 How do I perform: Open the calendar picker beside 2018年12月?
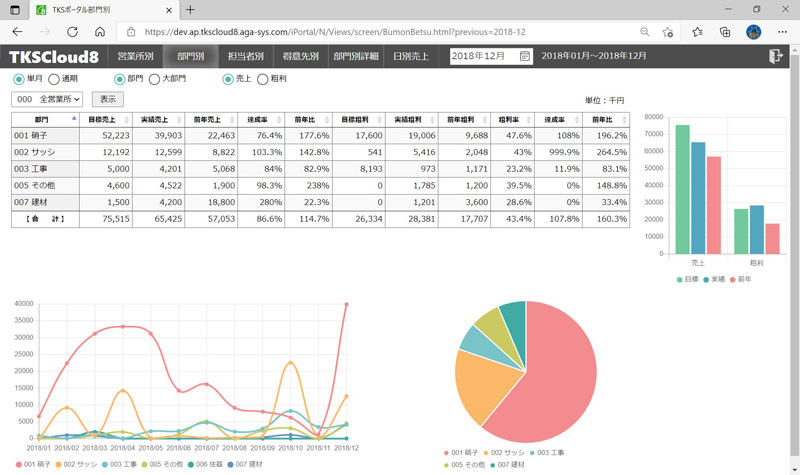(525, 57)
